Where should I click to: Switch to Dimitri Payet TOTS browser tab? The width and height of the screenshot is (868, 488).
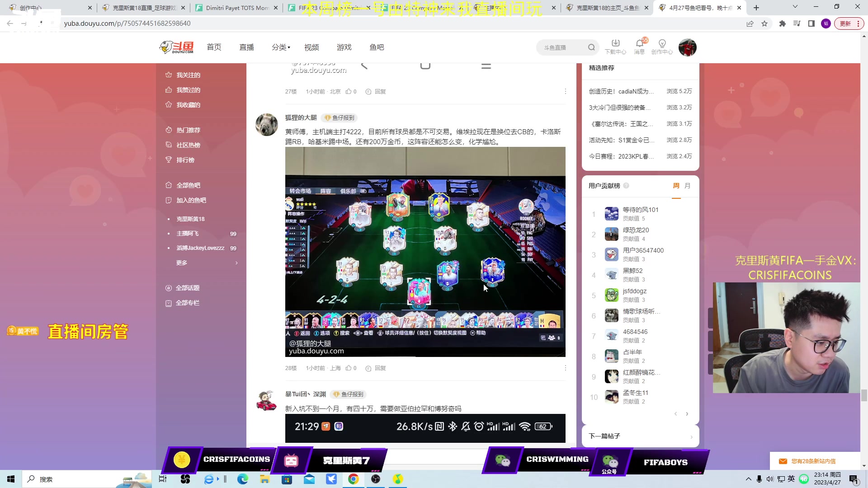pyautogui.click(x=236, y=8)
